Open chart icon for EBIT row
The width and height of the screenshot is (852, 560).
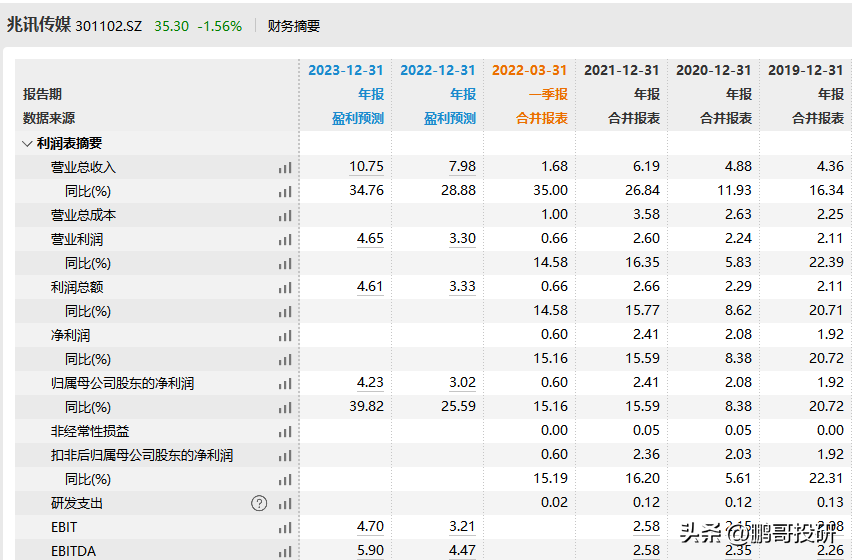(285, 527)
